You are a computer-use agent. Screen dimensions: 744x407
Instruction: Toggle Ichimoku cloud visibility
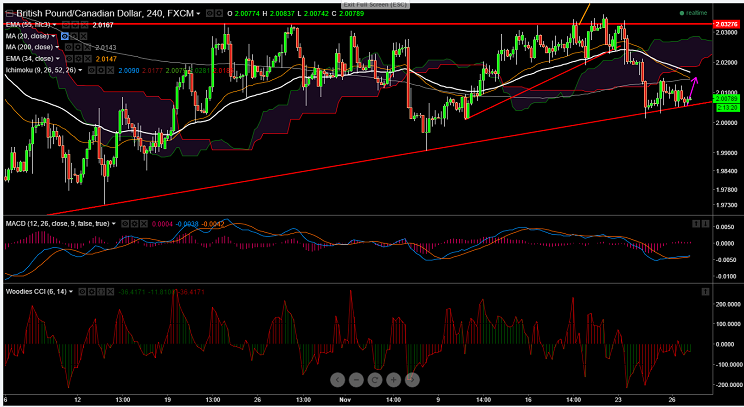pos(92,70)
